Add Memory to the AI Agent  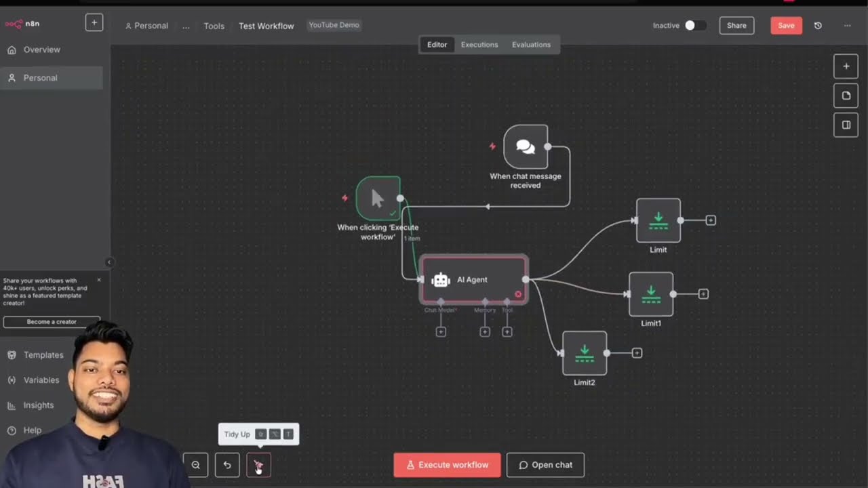coord(485,331)
